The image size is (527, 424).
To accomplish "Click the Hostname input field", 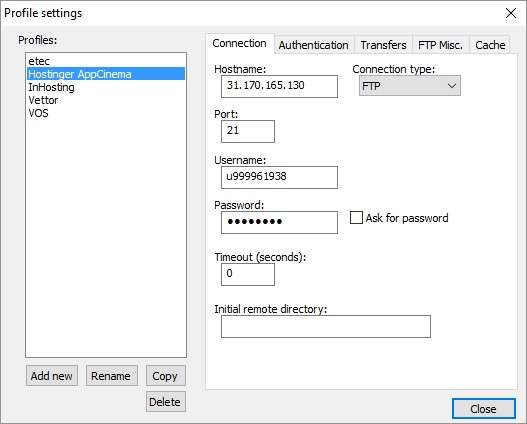I will [279, 86].
